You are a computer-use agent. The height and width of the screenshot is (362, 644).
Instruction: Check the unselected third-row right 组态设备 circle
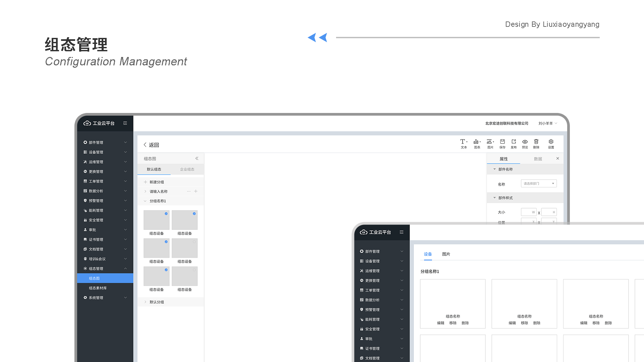point(194,270)
